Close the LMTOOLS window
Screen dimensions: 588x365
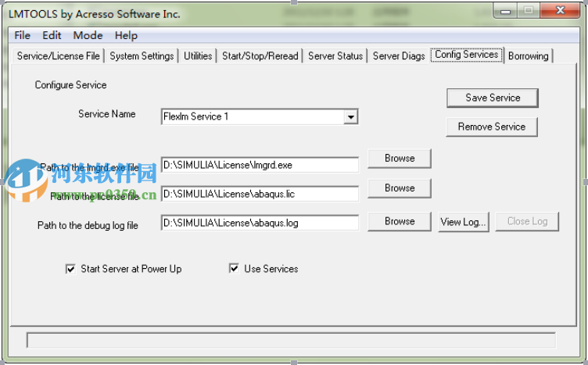tap(561, 11)
